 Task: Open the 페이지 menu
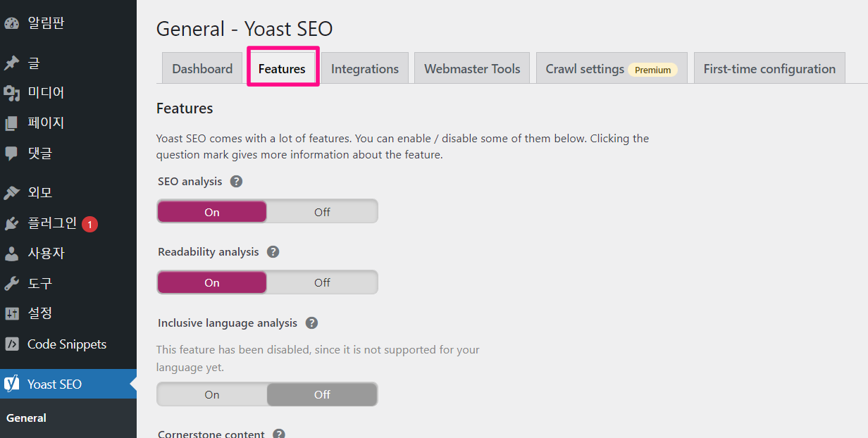68,123
